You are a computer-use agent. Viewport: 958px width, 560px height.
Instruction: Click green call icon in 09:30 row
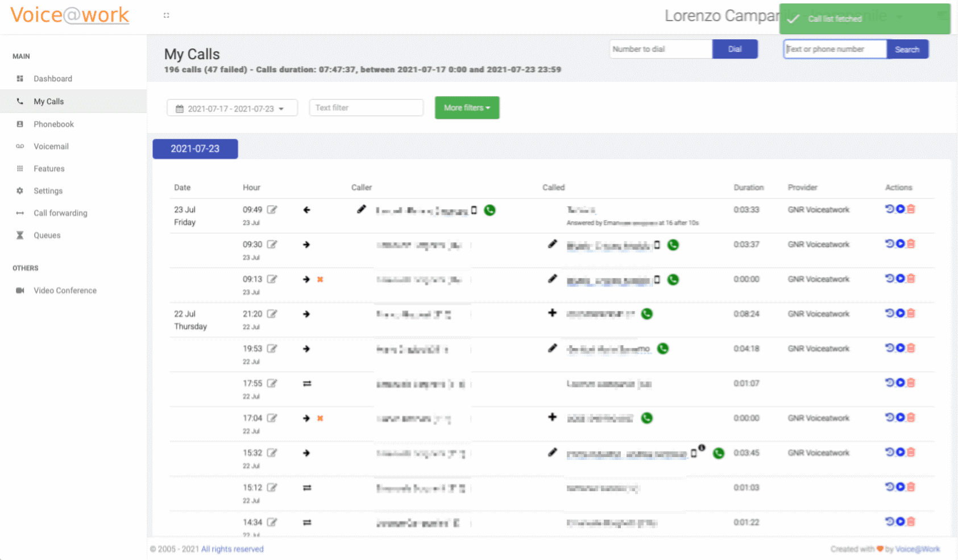(673, 245)
